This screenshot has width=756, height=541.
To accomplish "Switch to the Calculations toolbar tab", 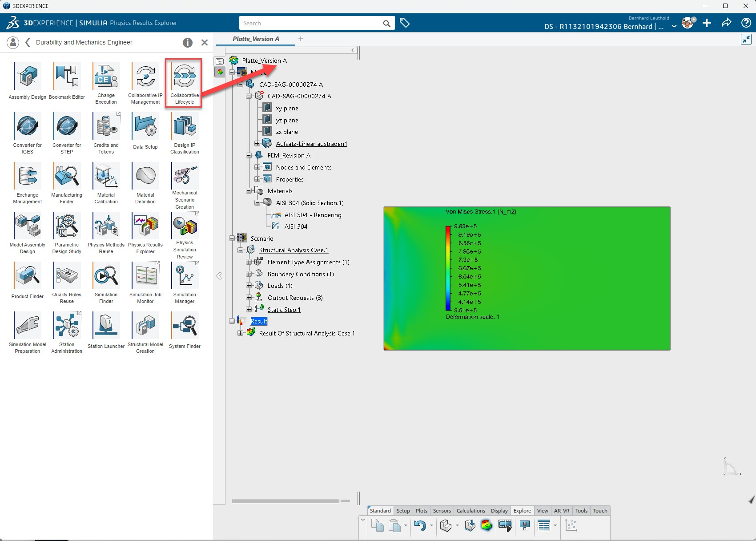I will click(470, 511).
